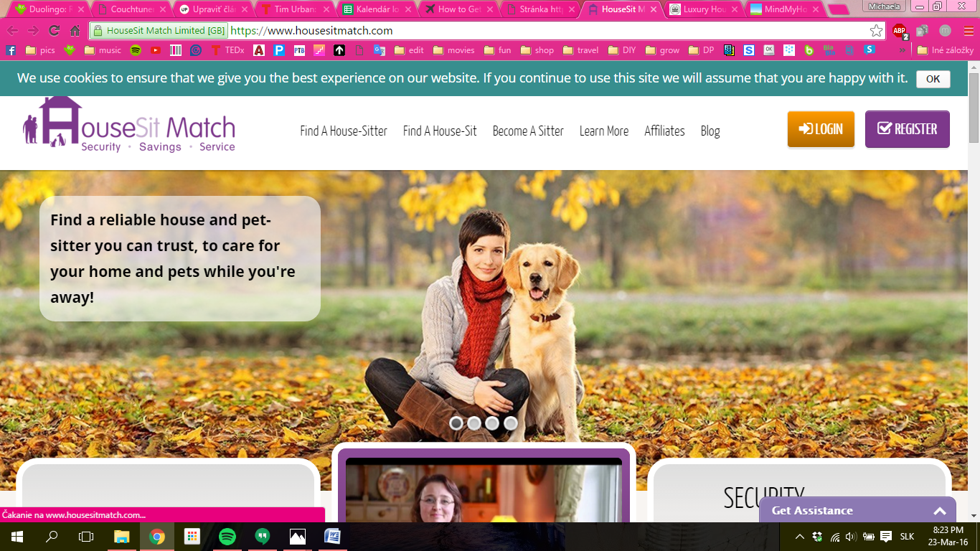Switch to the last carousel slide dot
Screen dimensions: 980x551
pos(510,423)
